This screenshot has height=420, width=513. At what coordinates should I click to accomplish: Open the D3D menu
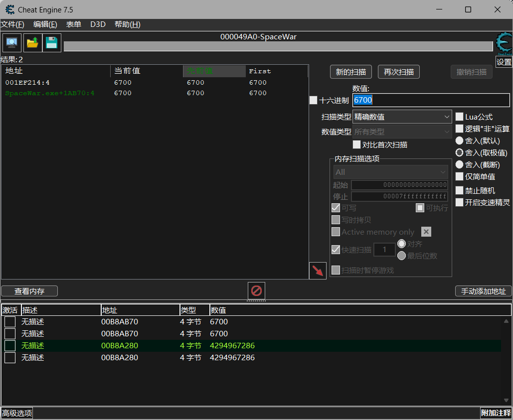click(98, 24)
